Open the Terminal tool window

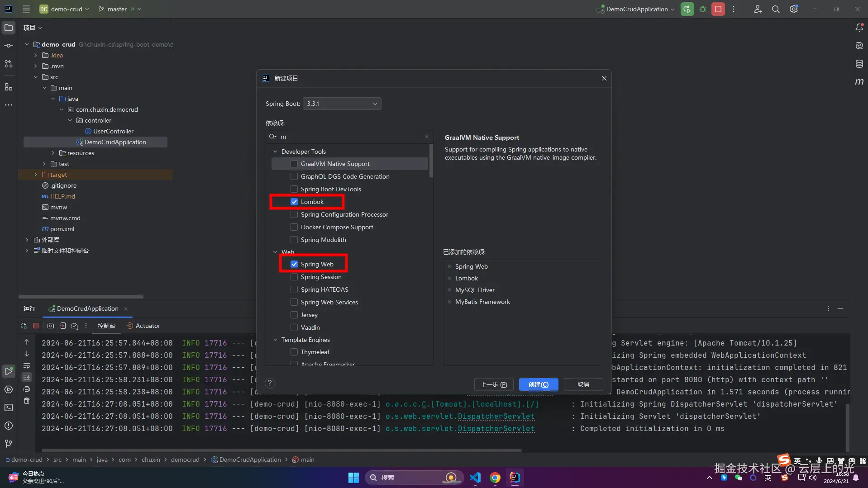pos(9,407)
